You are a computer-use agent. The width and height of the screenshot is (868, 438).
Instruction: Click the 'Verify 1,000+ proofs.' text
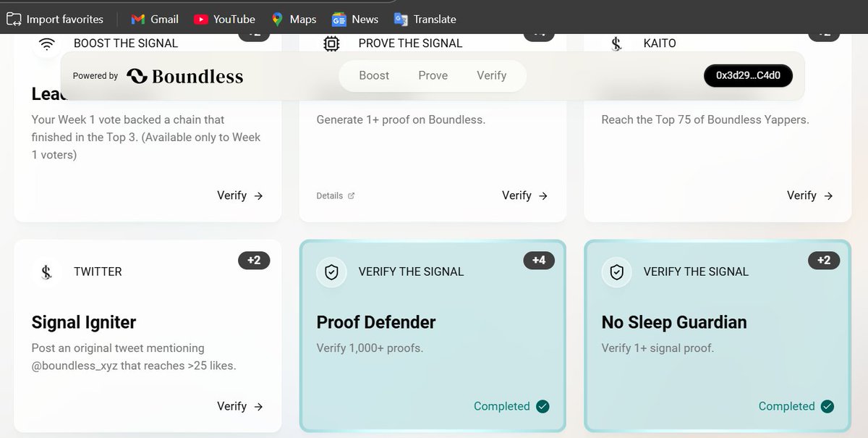(370, 348)
